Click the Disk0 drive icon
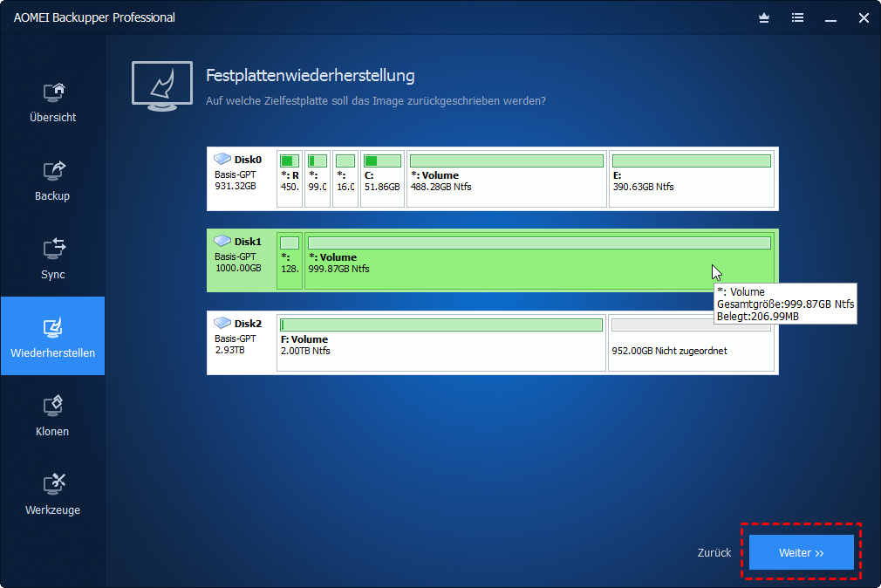This screenshot has width=881, height=588. click(222, 159)
